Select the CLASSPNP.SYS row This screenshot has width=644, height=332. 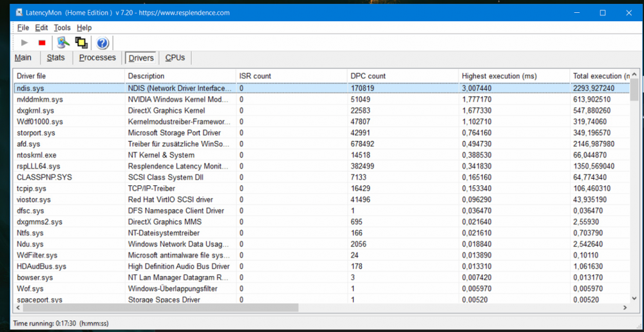pyautogui.click(x=321, y=178)
